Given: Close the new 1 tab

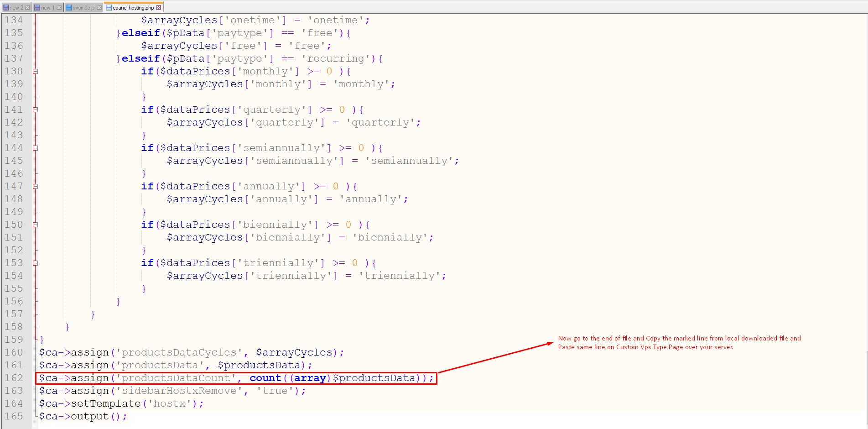Looking at the screenshot, I should (x=59, y=8).
